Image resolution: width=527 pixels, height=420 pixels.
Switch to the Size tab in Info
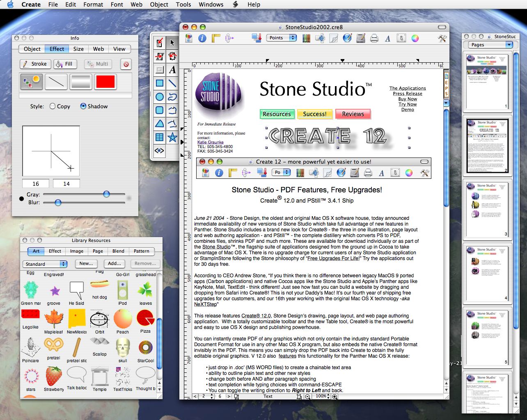tap(78, 49)
